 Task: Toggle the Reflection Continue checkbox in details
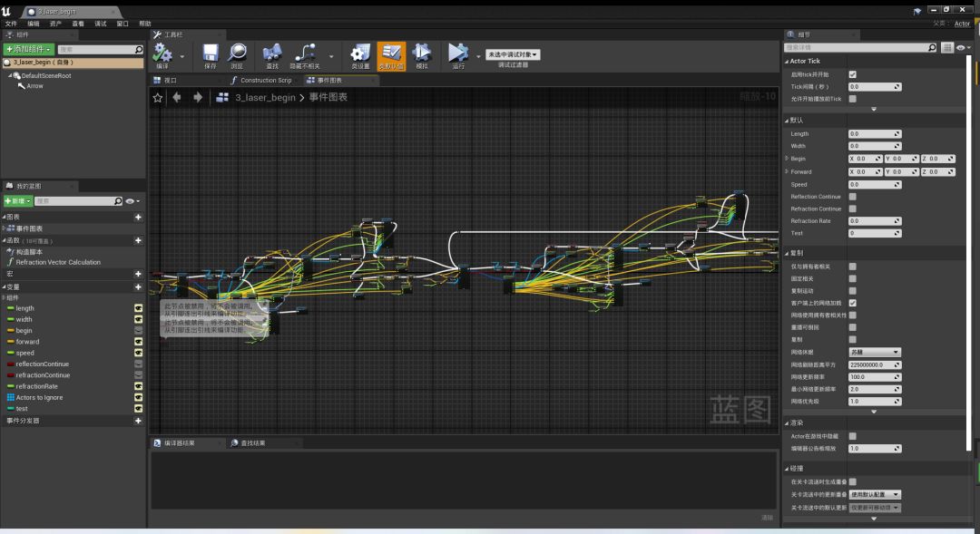tap(852, 197)
